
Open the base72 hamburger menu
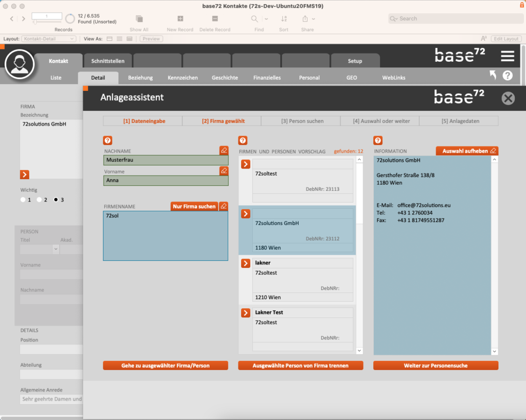[508, 56]
